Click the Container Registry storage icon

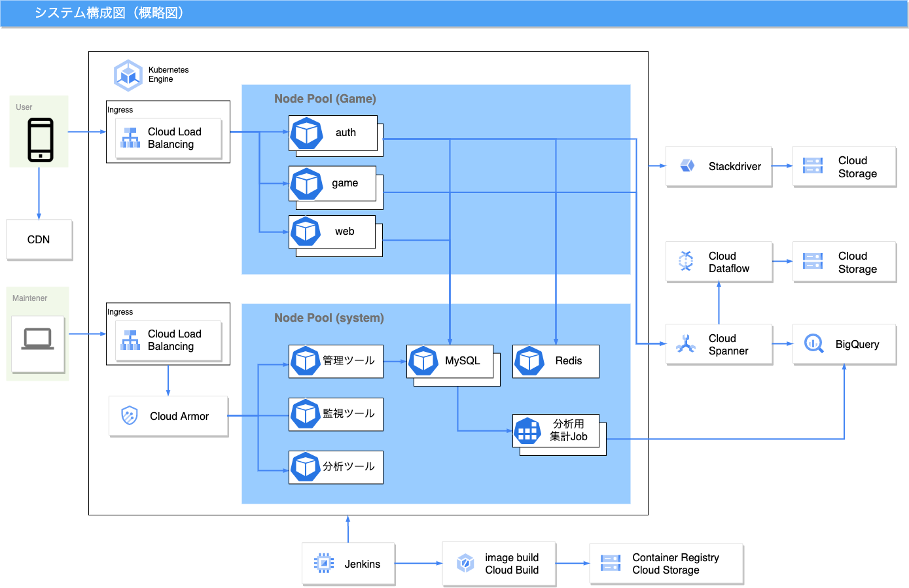point(611,563)
